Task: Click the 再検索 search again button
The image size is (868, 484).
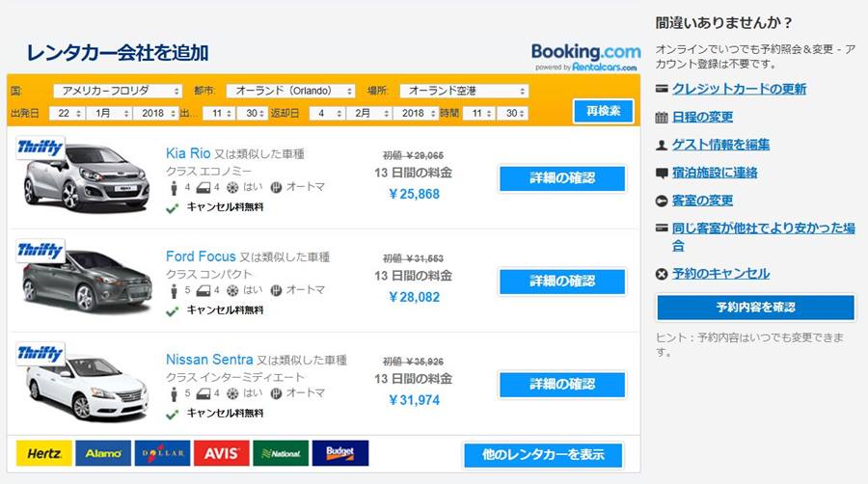Action: click(x=604, y=111)
